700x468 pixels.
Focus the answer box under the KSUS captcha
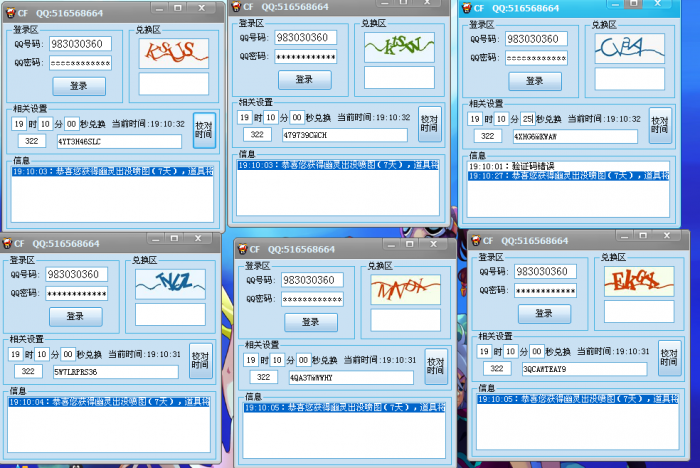coord(174,84)
